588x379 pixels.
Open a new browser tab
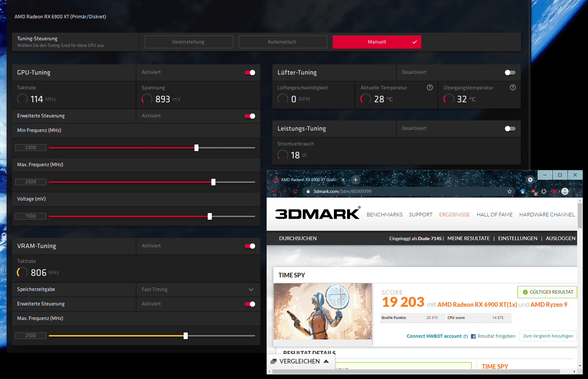(356, 180)
